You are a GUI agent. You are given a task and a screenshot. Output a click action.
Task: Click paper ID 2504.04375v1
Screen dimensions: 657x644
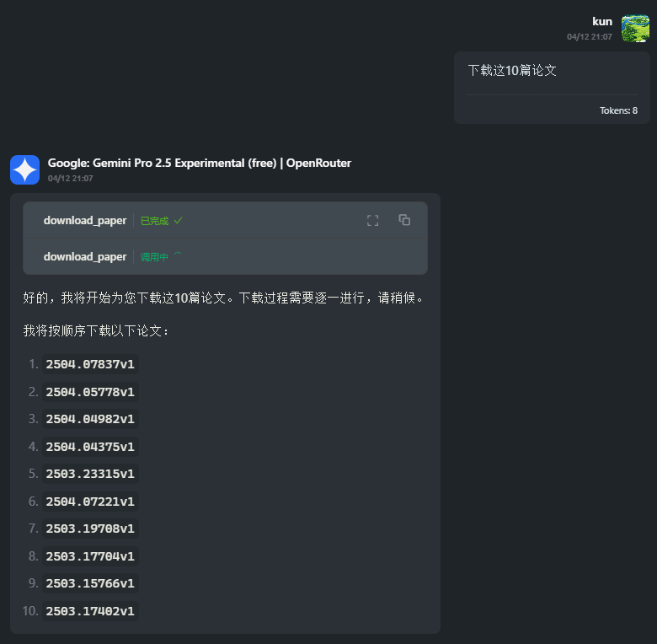click(x=90, y=447)
